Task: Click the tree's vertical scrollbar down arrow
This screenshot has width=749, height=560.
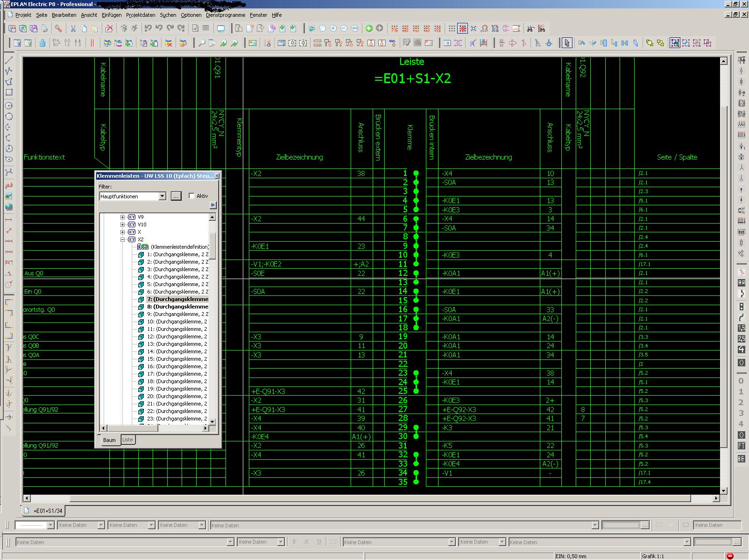Action: [212, 421]
